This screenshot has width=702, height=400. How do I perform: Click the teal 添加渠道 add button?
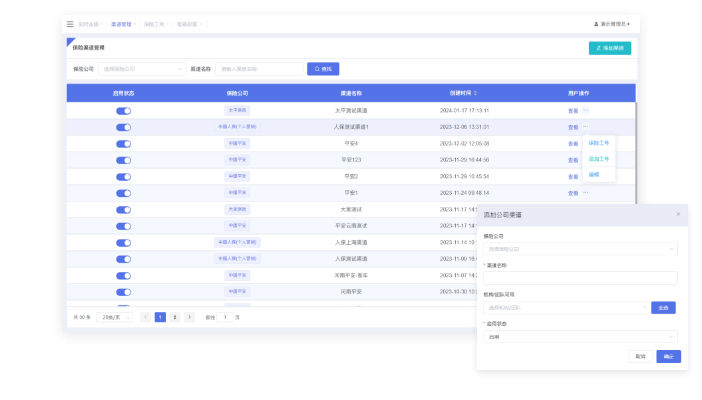point(610,47)
